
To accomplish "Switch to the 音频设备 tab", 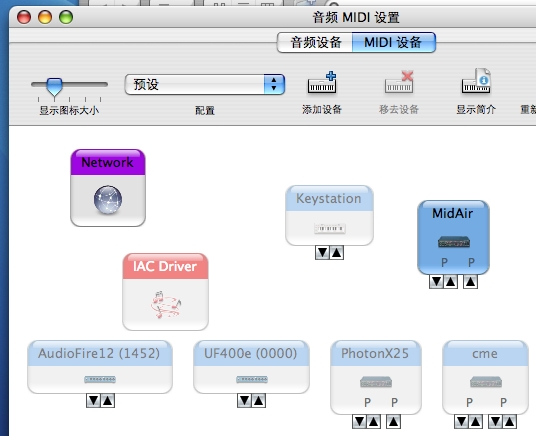I will click(315, 42).
